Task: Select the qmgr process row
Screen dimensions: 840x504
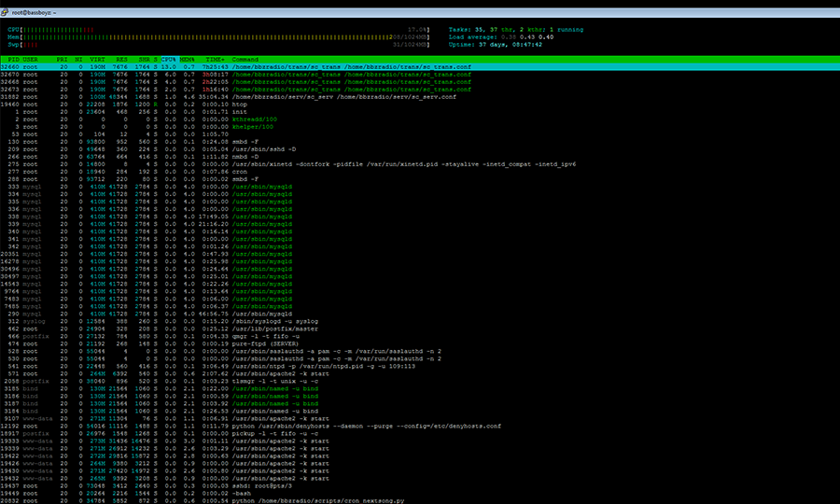Action: pyautogui.click(x=420, y=336)
